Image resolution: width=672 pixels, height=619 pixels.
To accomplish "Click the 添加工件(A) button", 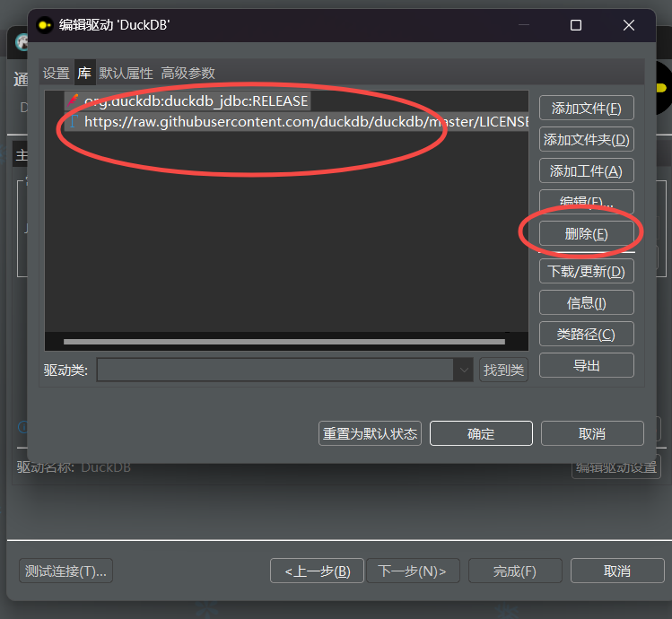I will pos(586,171).
